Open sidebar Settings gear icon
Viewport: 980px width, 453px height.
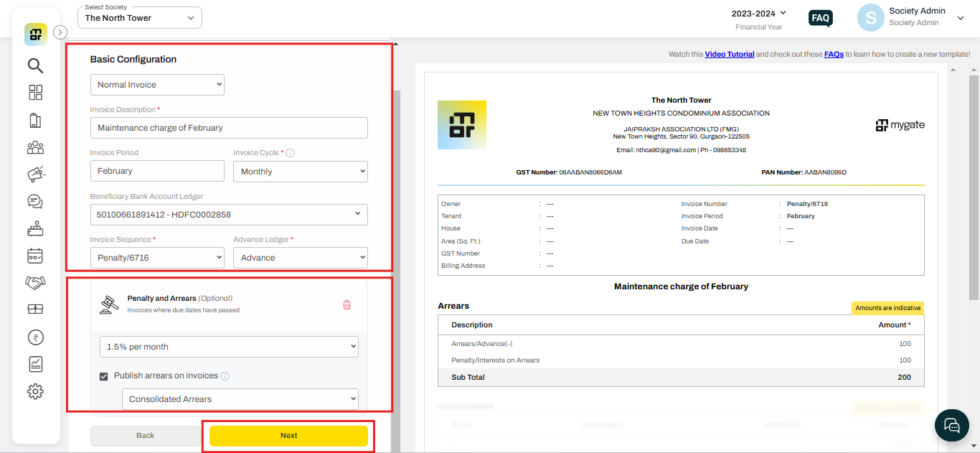35,391
